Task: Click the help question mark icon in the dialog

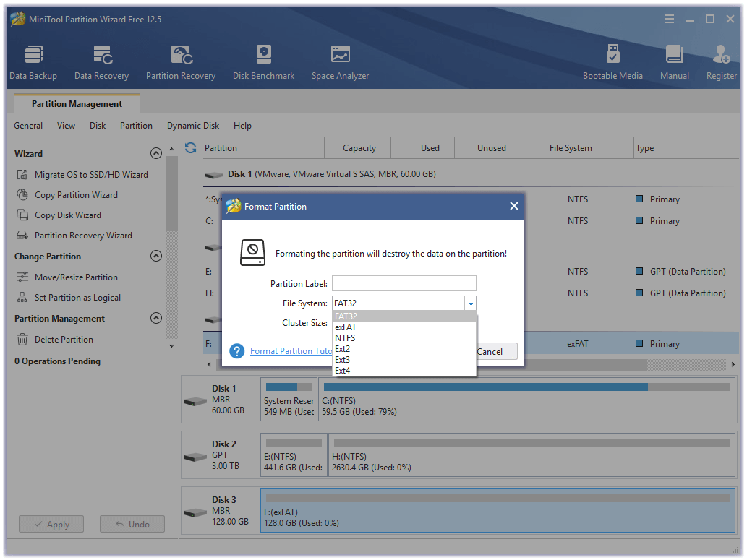Action: [x=236, y=351]
